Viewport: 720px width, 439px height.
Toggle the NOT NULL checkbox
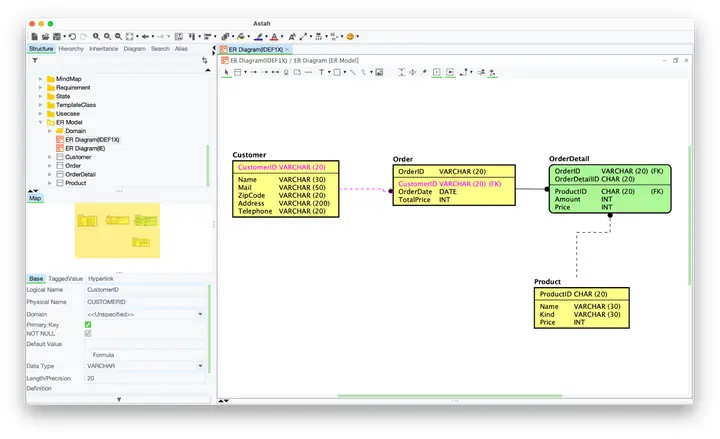tap(88, 333)
